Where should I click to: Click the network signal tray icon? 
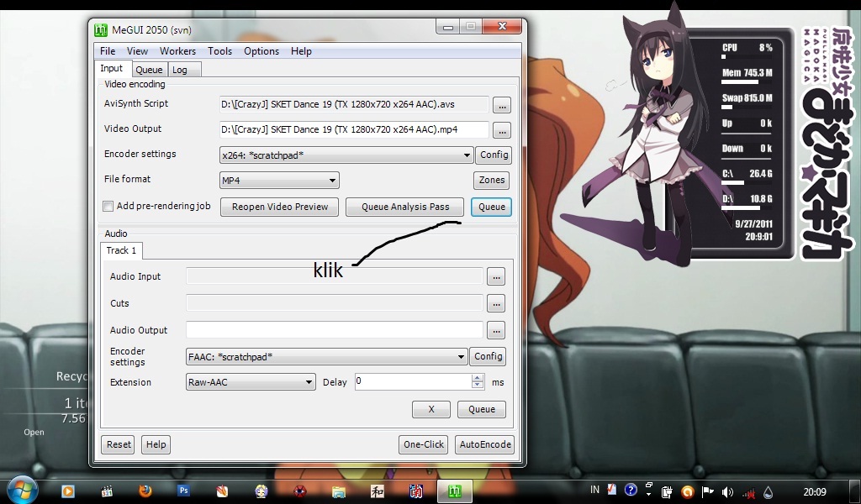pyautogui.click(x=747, y=492)
